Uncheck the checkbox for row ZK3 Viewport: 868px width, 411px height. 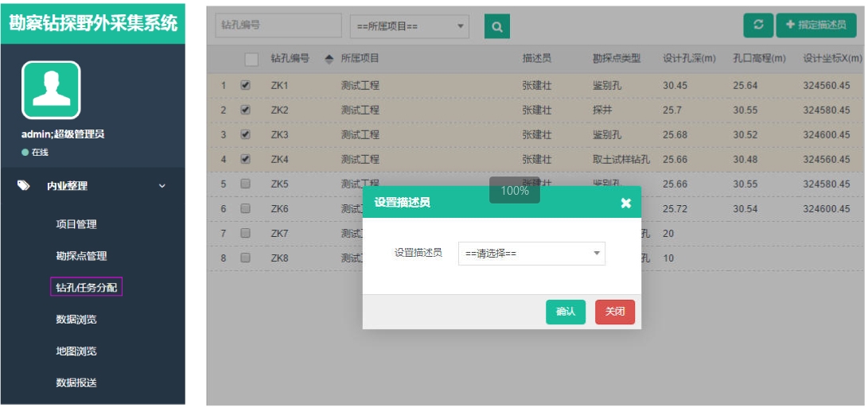click(246, 134)
